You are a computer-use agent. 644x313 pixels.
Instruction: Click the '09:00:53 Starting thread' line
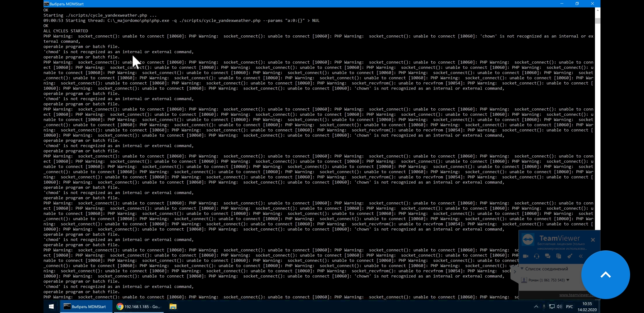[181, 21]
